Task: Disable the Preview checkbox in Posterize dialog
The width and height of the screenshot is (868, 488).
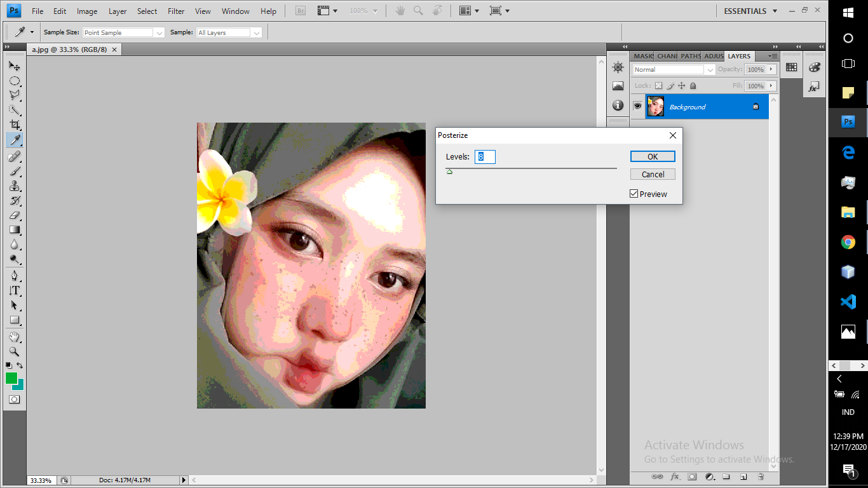Action: [633, 194]
